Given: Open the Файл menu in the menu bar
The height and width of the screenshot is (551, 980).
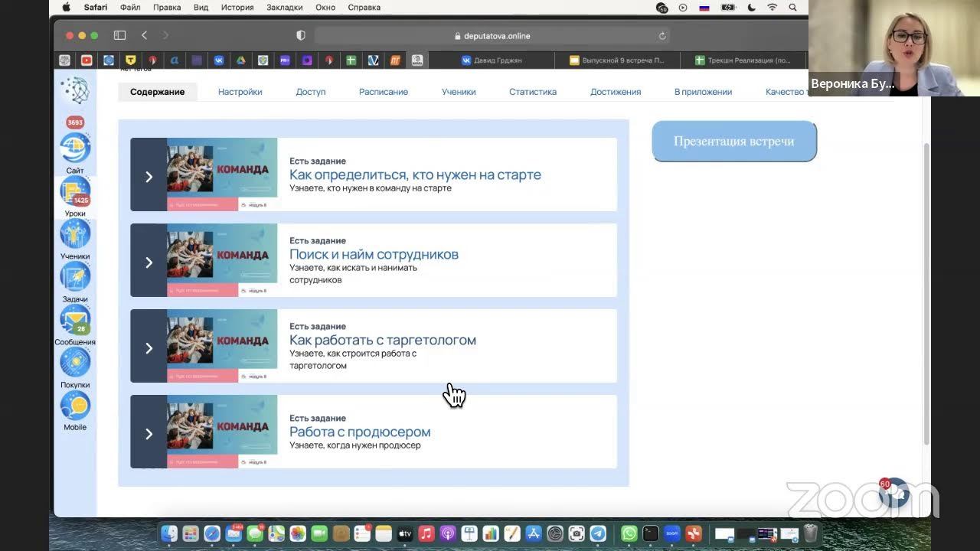Looking at the screenshot, I should click(x=130, y=8).
